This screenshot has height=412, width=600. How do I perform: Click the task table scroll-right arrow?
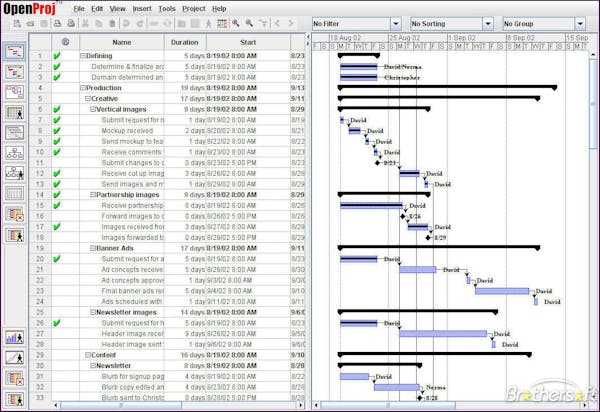coord(301,405)
